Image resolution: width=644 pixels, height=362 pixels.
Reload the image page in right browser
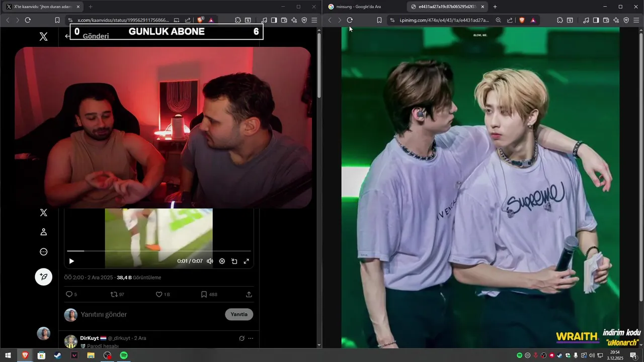(x=350, y=20)
